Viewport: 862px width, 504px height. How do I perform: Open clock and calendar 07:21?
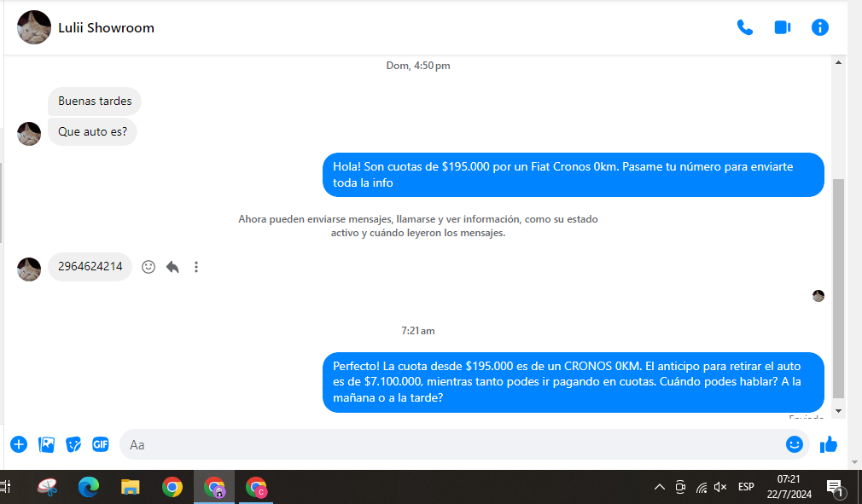[x=789, y=487]
